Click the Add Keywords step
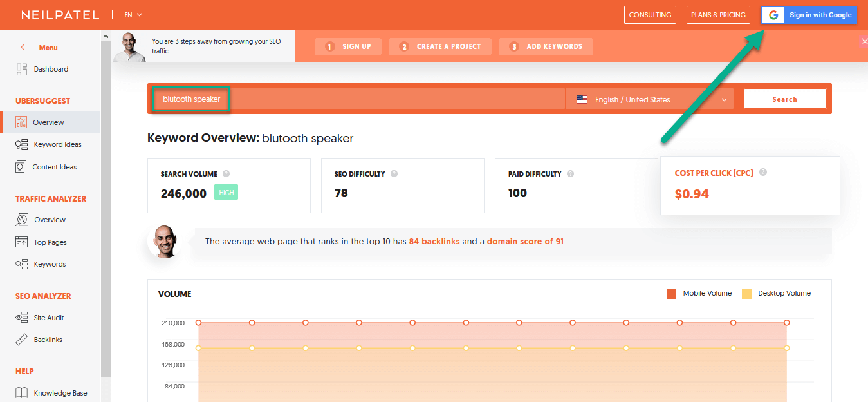Viewport: 868px width, 402px height. coord(546,46)
